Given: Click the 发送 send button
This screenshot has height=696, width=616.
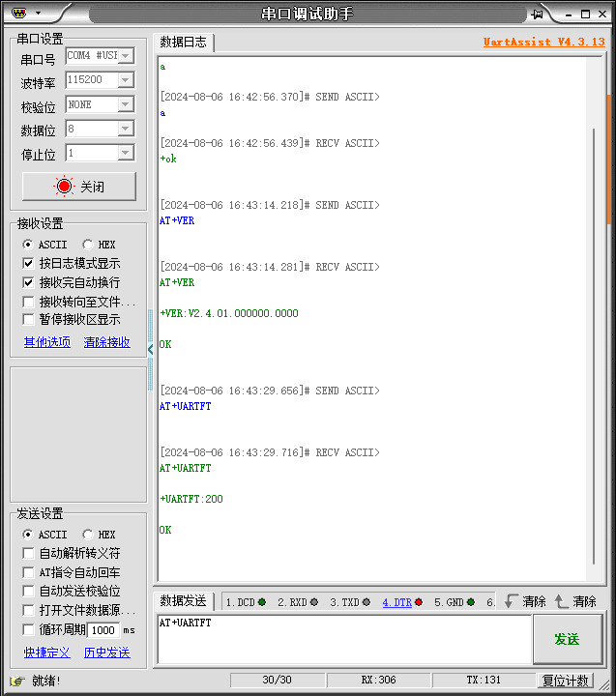Looking at the screenshot, I should tap(568, 639).
